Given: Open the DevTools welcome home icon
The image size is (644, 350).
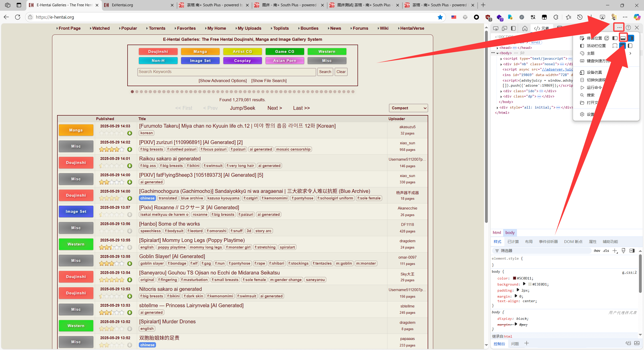Looking at the screenshot, I should (x=525, y=28).
